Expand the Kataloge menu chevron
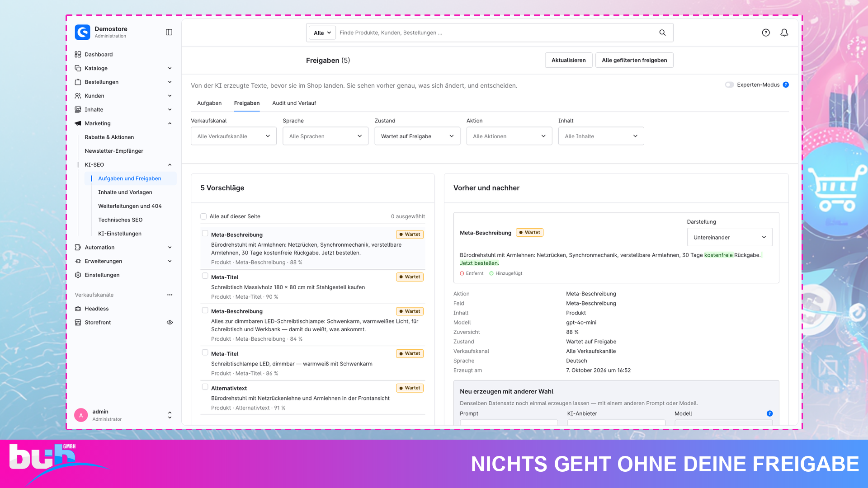This screenshot has width=868, height=488. pyautogui.click(x=170, y=68)
